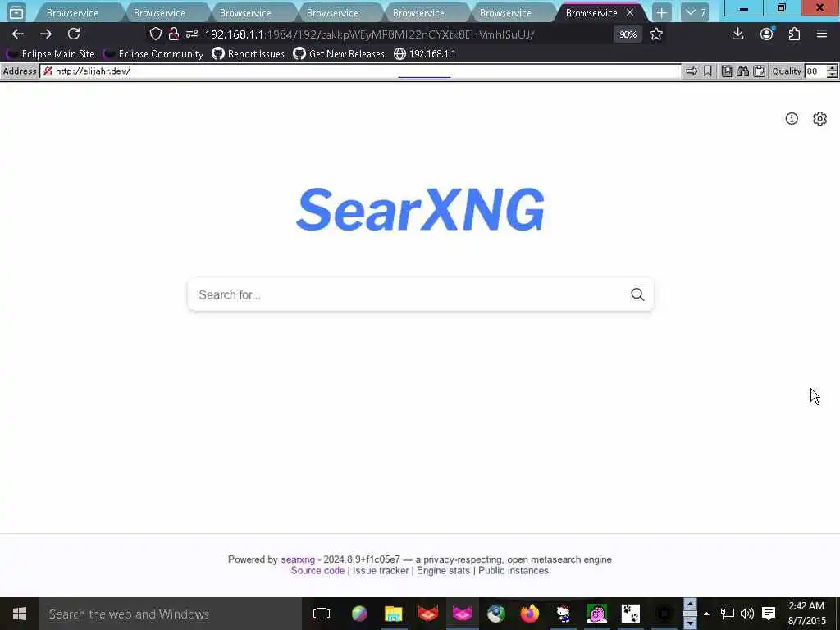
Task: Open the Issue tracker footer link
Action: click(381, 571)
